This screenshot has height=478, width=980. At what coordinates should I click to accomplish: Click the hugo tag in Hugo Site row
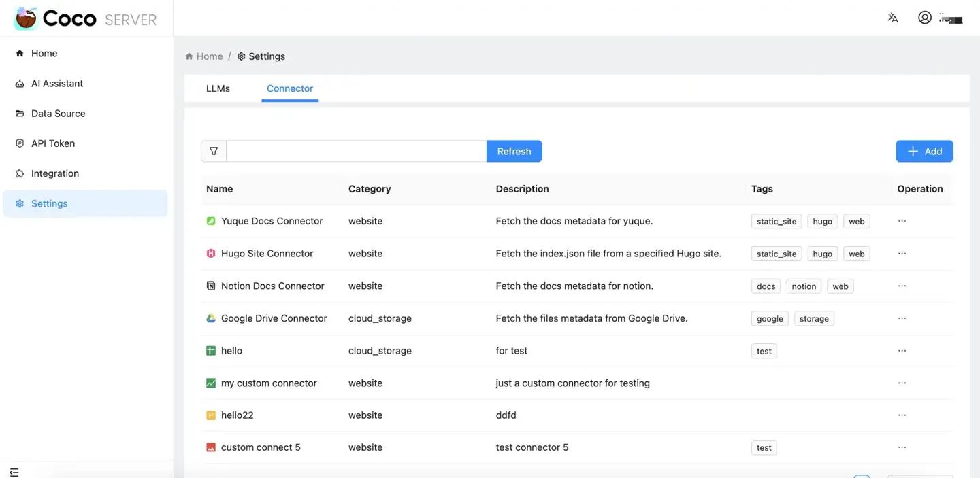(822, 254)
